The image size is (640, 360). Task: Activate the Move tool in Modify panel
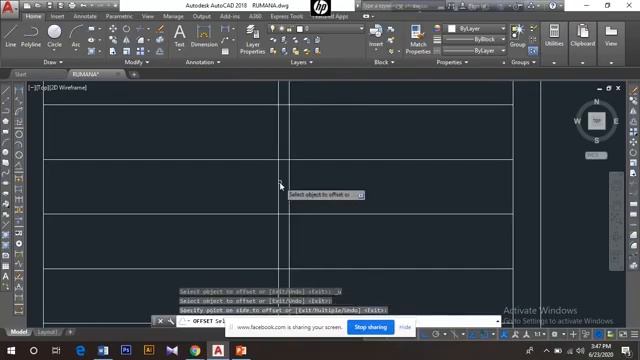(x=113, y=29)
